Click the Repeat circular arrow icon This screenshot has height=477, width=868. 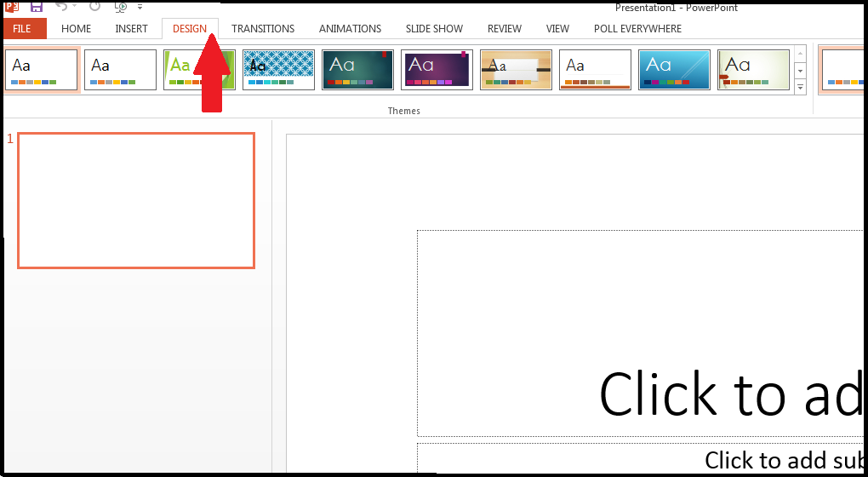click(x=94, y=6)
